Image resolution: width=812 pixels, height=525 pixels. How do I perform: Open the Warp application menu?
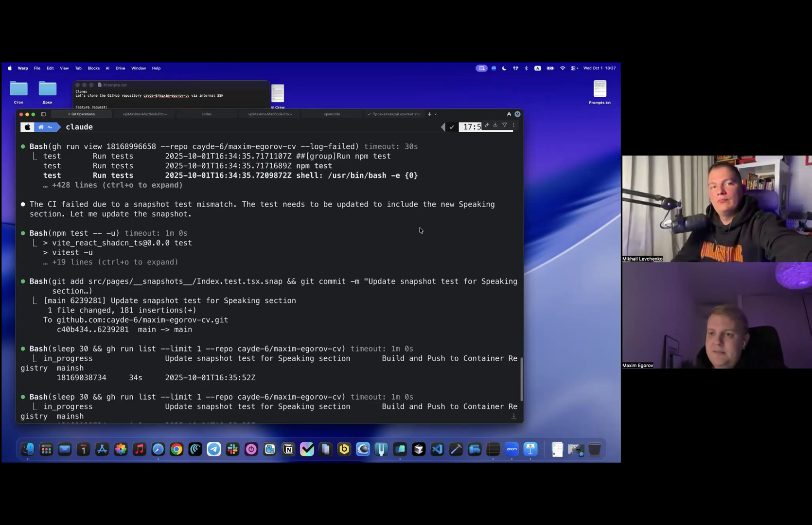(23, 68)
